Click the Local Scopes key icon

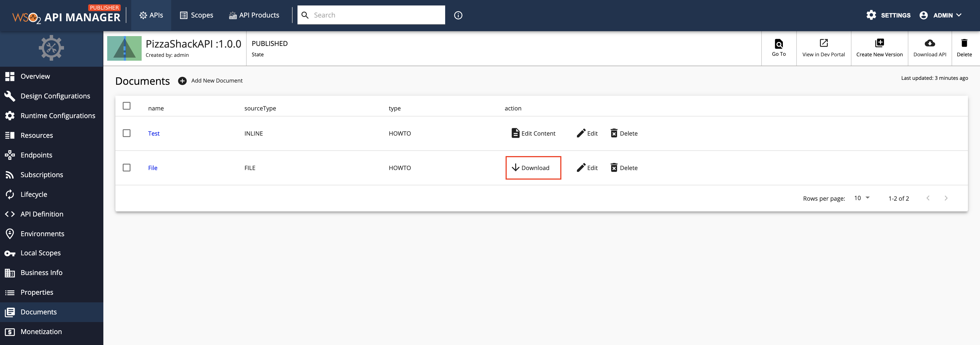click(10, 253)
